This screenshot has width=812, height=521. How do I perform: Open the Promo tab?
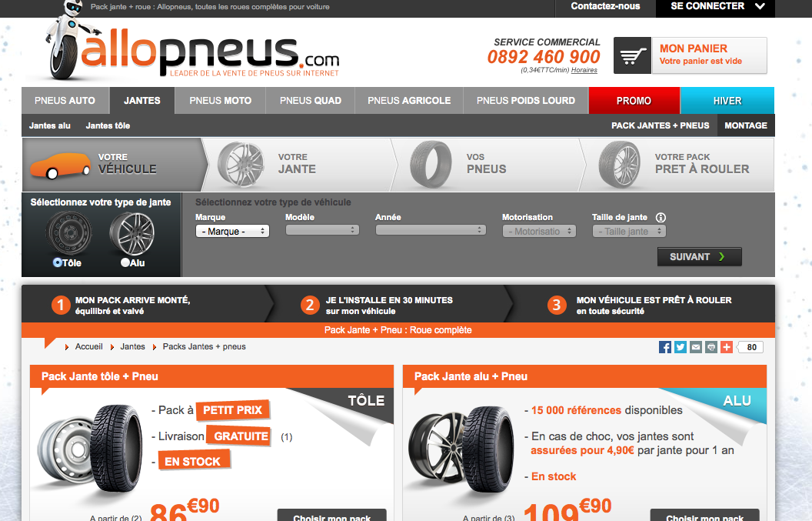pyautogui.click(x=634, y=101)
